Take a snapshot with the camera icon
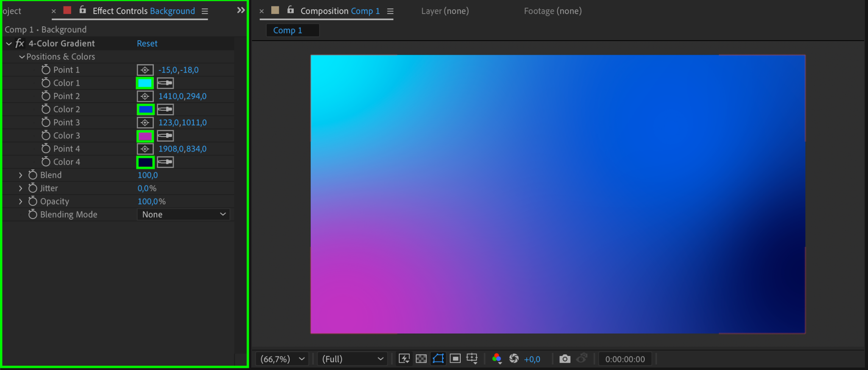868x370 pixels. [x=565, y=359]
